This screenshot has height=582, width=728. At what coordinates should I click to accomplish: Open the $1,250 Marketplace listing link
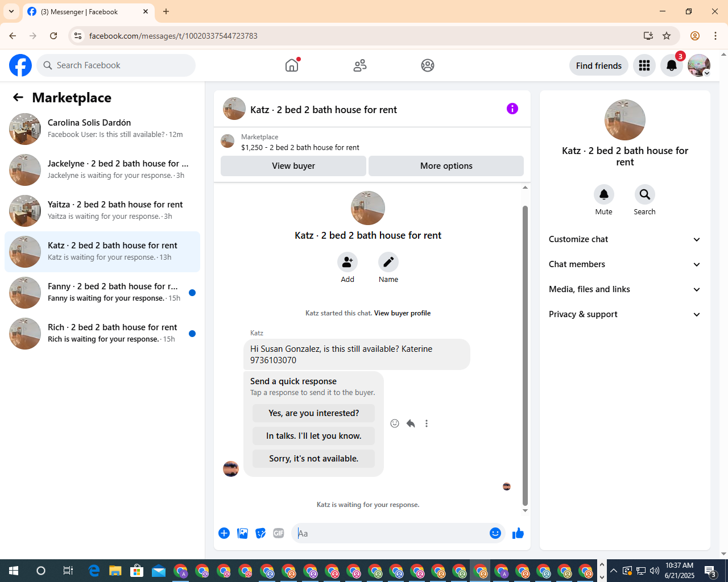[300, 147]
